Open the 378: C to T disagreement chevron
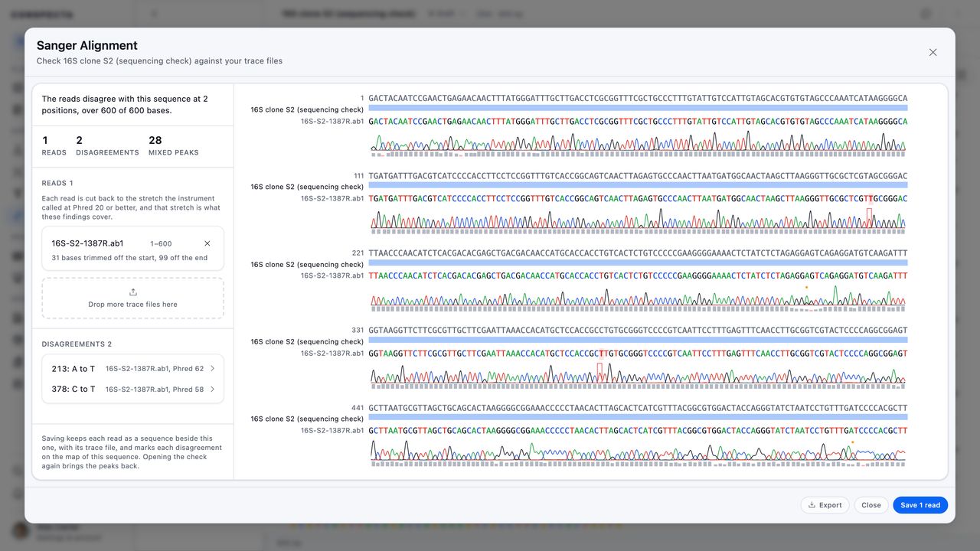Screen dimensions: 980x551 click(212, 390)
